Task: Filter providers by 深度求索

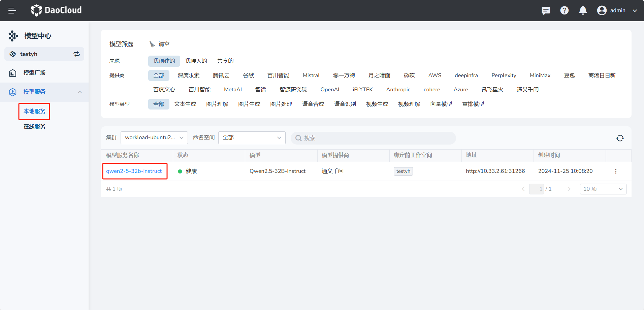Action: point(189,75)
